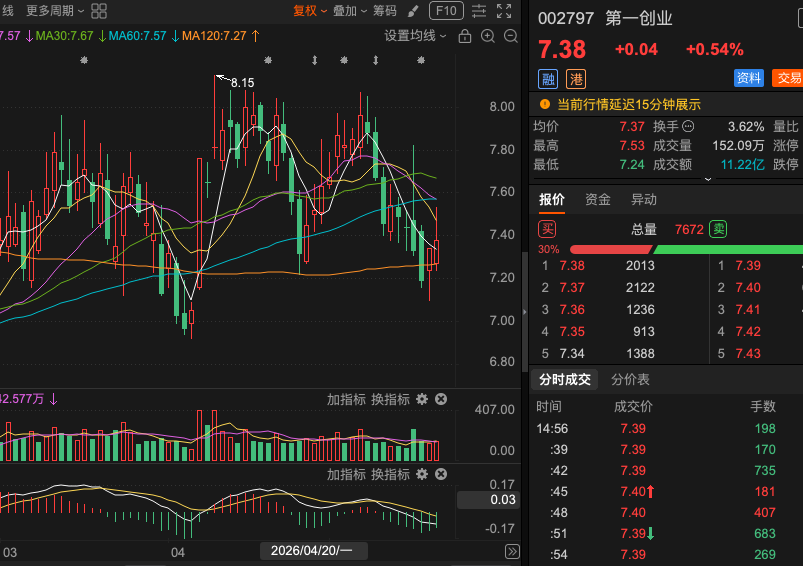
Task: Switch to the 报价 tab
Action: (x=552, y=200)
